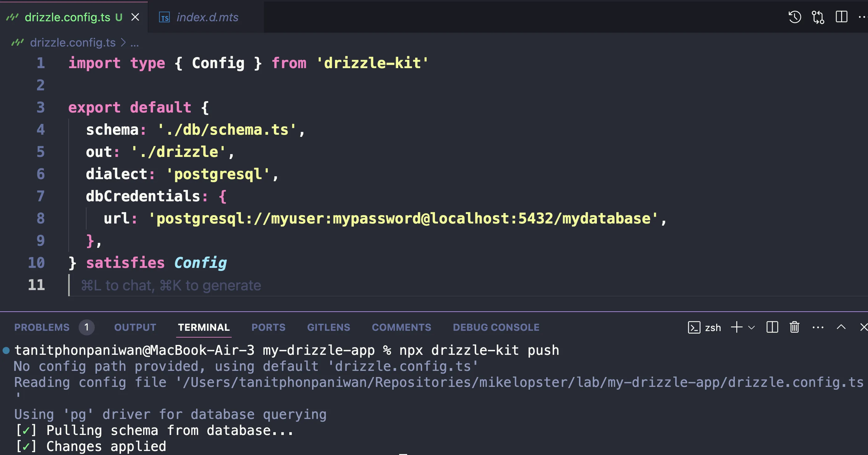Click the 'npx drizzle-kit push' command text
This screenshot has width=868, height=455.
(x=479, y=350)
